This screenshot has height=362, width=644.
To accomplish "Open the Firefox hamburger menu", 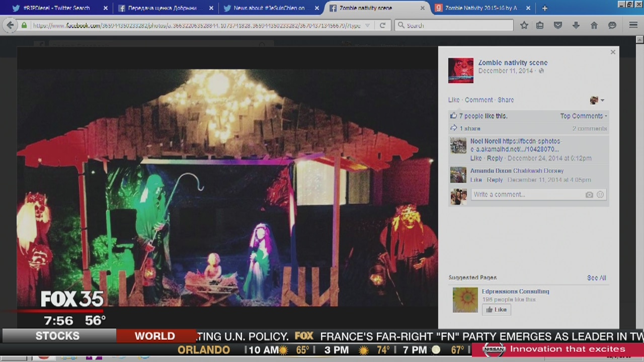I will [633, 25].
